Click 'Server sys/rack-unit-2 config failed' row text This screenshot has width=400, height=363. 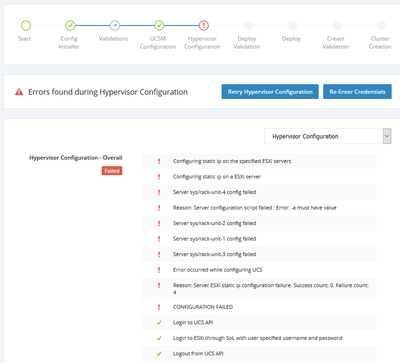pyautogui.click(x=214, y=223)
